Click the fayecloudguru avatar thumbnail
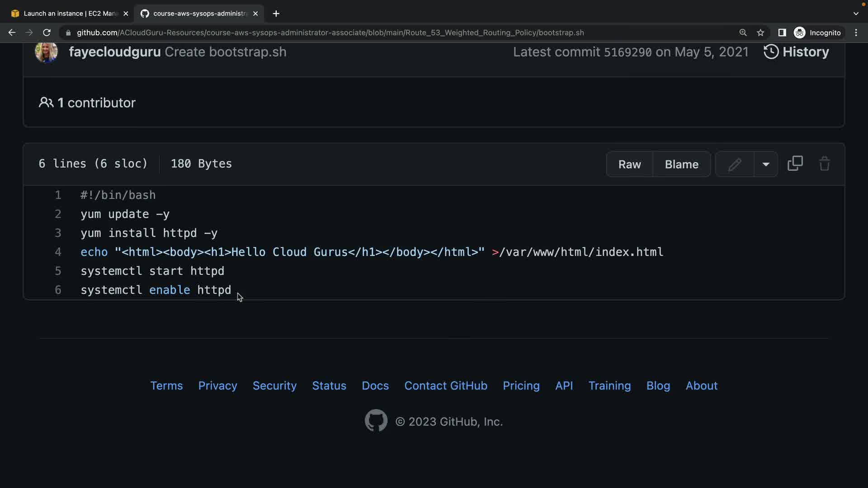 [46, 52]
